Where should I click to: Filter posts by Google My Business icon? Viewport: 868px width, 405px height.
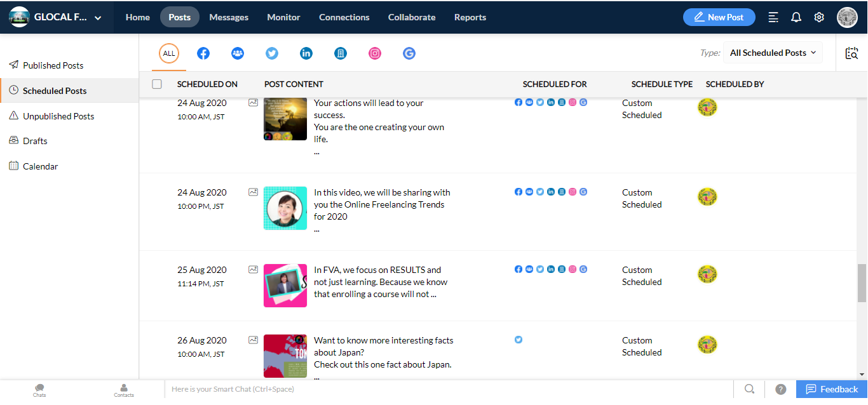tap(409, 53)
